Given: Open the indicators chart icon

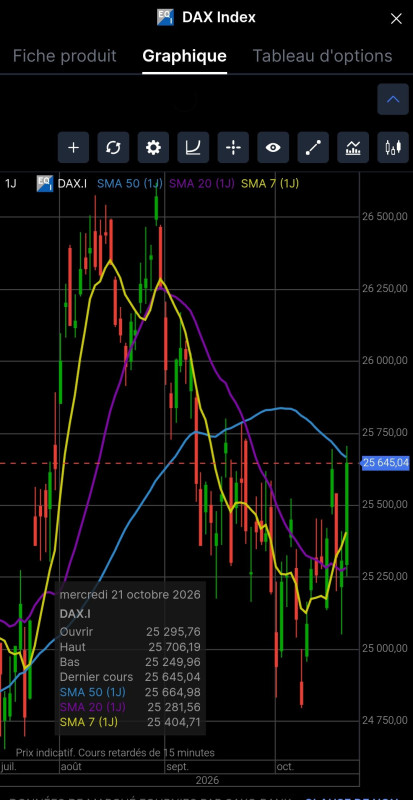Looking at the screenshot, I should [x=353, y=147].
